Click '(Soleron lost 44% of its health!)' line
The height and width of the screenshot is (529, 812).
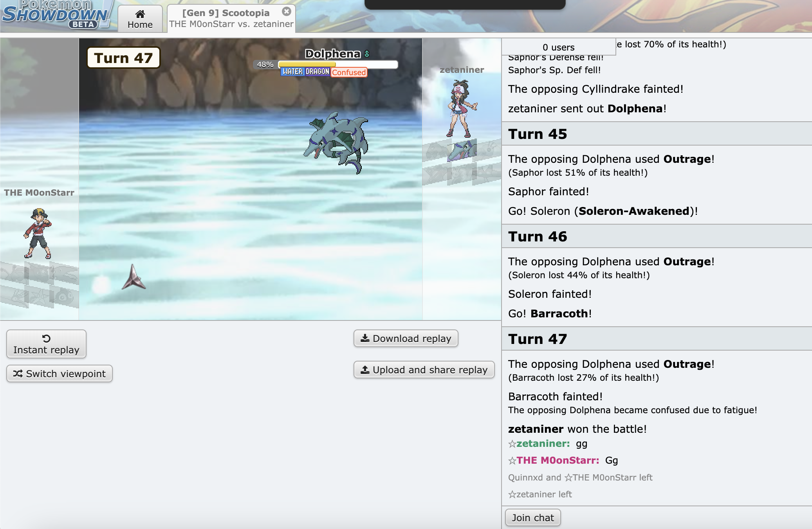coord(579,275)
